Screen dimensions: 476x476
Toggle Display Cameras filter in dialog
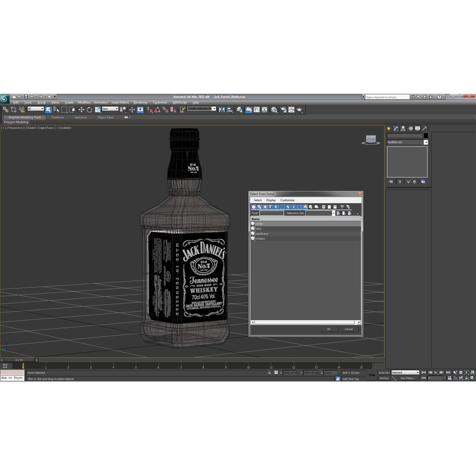point(271,207)
